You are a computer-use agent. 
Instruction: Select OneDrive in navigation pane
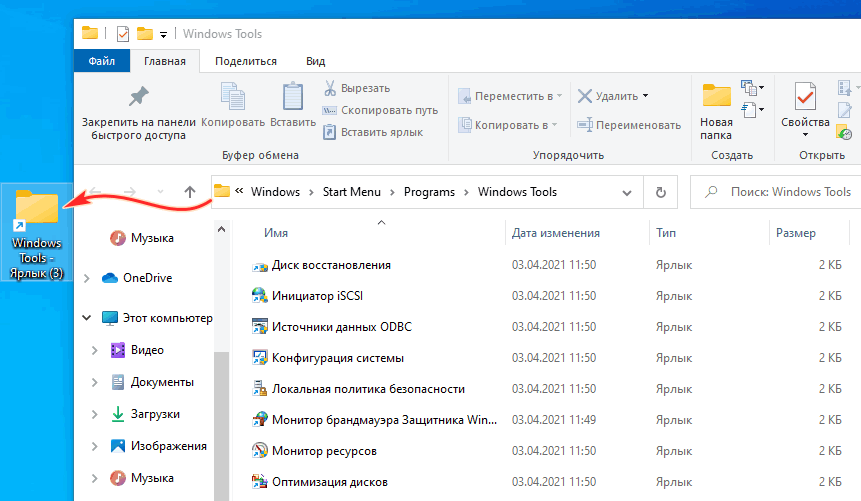pyautogui.click(x=137, y=278)
